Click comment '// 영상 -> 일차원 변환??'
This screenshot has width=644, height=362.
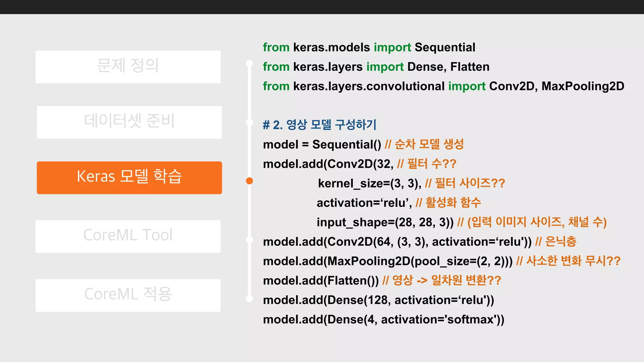442,280
